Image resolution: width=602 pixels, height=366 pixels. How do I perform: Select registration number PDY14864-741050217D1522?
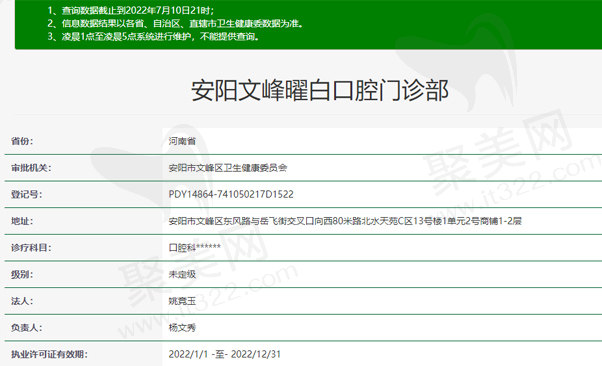click(x=231, y=194)
